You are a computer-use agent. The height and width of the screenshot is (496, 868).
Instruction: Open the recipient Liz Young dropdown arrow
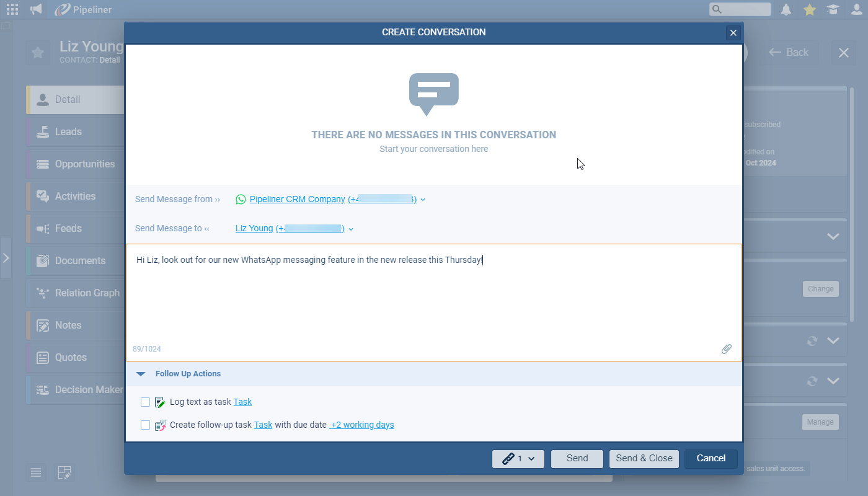pyautogui.click(x=351, y=229)
